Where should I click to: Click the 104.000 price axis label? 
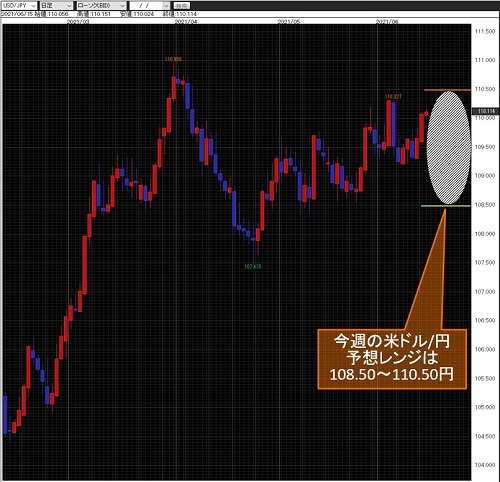[485, 465]
